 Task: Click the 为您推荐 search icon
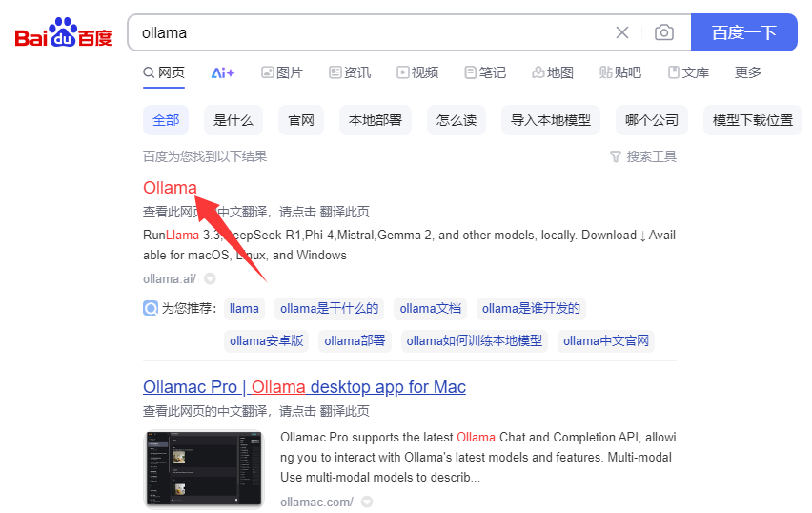(x=151, y=308)
